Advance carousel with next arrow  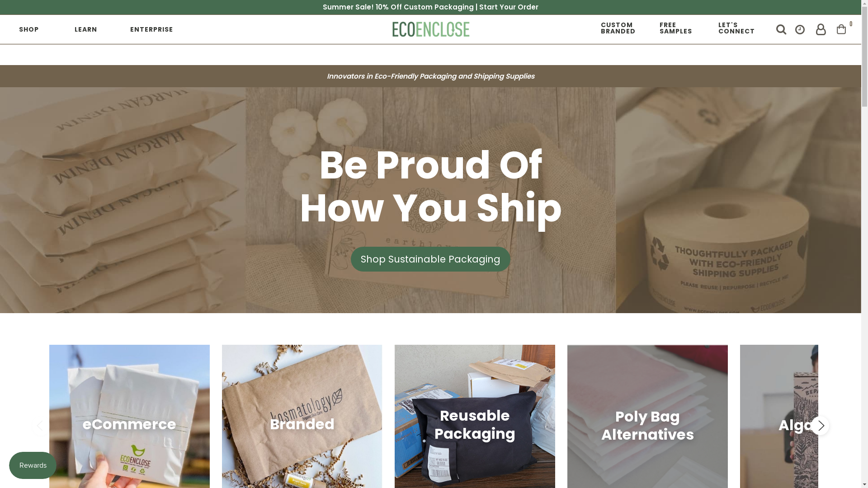pyautogui.click(x=820, y=425)
